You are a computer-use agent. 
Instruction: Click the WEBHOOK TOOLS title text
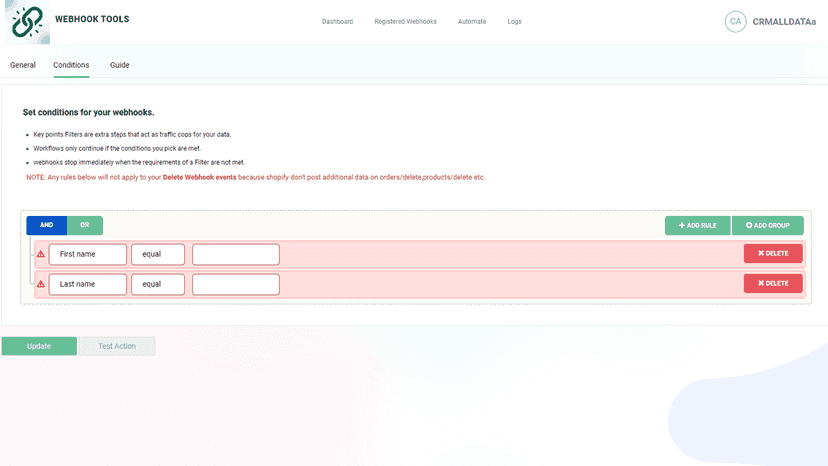[92, 19]
